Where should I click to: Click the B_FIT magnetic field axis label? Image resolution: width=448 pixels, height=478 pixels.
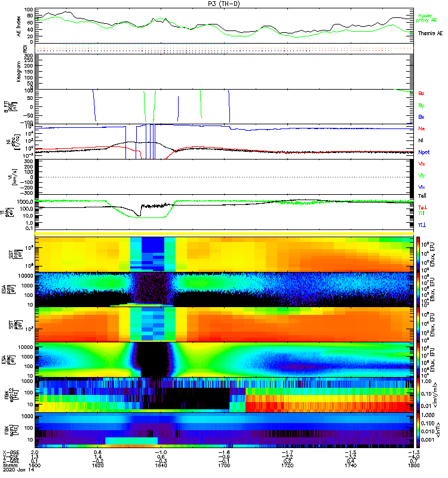click(10, 107)
